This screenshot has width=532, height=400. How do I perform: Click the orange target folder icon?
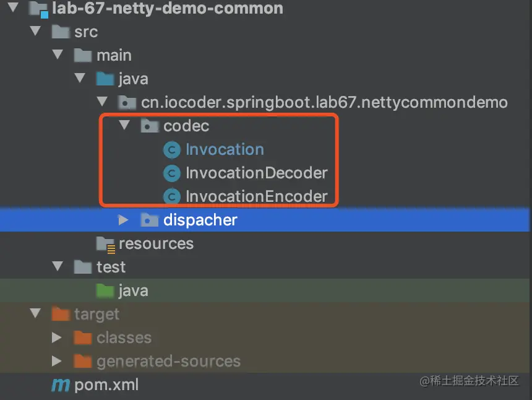(x=61, y=314)
